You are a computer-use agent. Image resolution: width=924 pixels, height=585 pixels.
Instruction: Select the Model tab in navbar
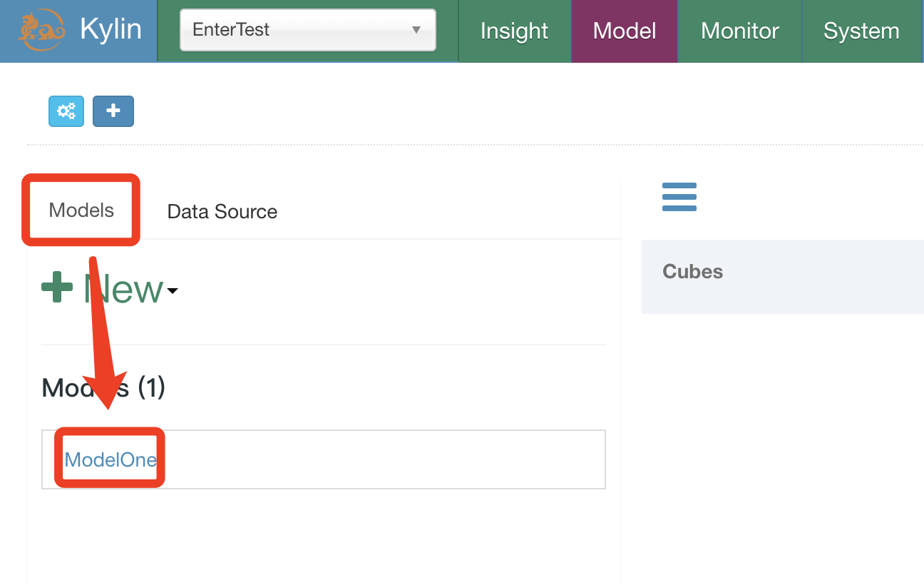tap(625, 31)
